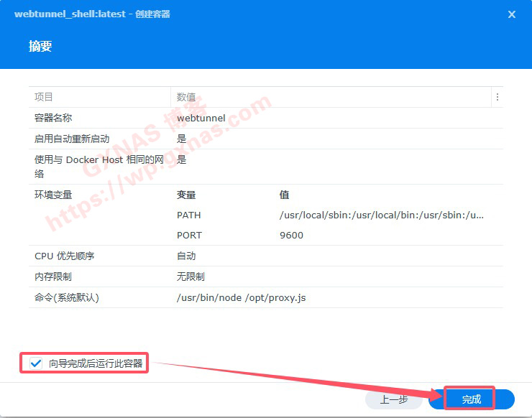This screenshot has height=418, width=532.
Task: Click the 9600 port value
Action: tap(291, 235)
